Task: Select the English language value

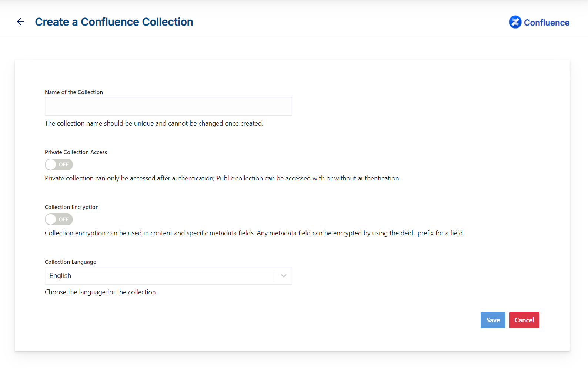Action: point(60,276)
